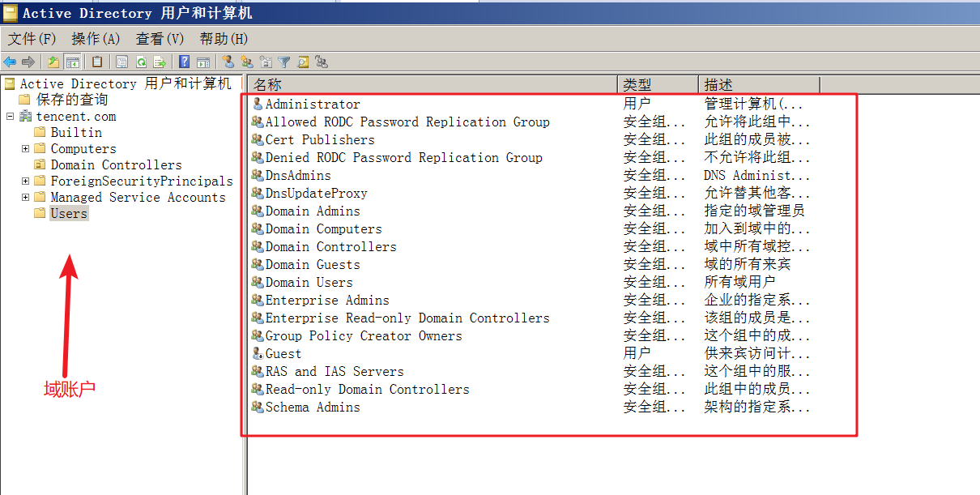The width and height of the screenshot is (980, 495).
Task: Open the 文件(F) menu
Action: (x=32, y=39)
